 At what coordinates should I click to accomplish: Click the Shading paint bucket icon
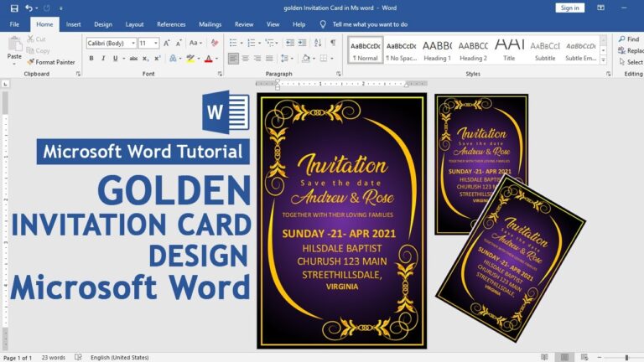click(x=306, y=59)
